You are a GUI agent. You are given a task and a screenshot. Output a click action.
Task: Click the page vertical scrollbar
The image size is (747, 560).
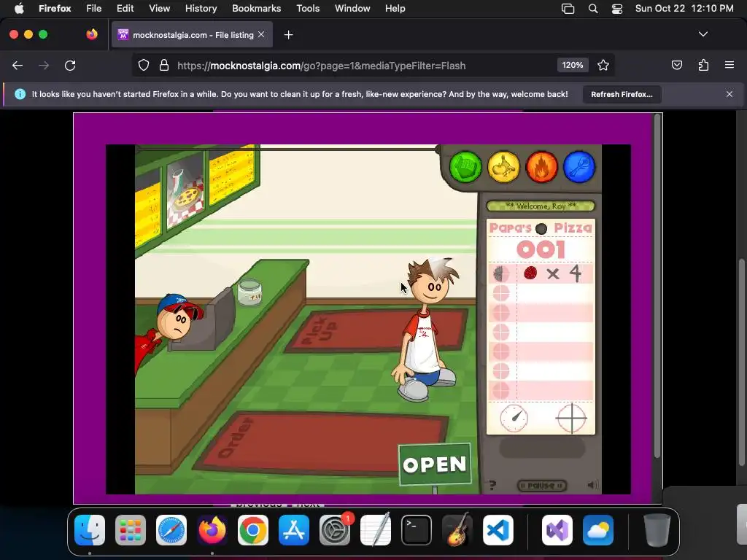[x=742, y=362]
